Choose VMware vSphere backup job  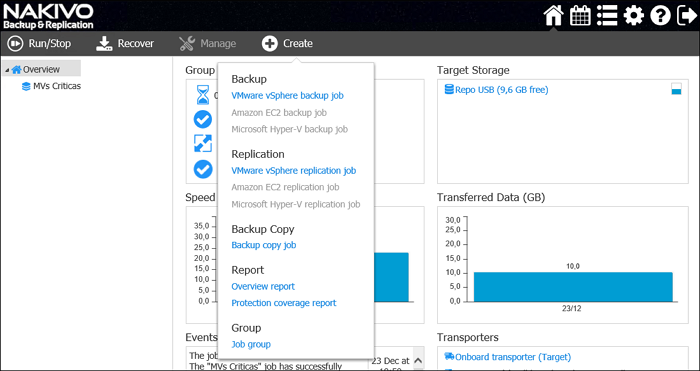(x=288, y=96)
